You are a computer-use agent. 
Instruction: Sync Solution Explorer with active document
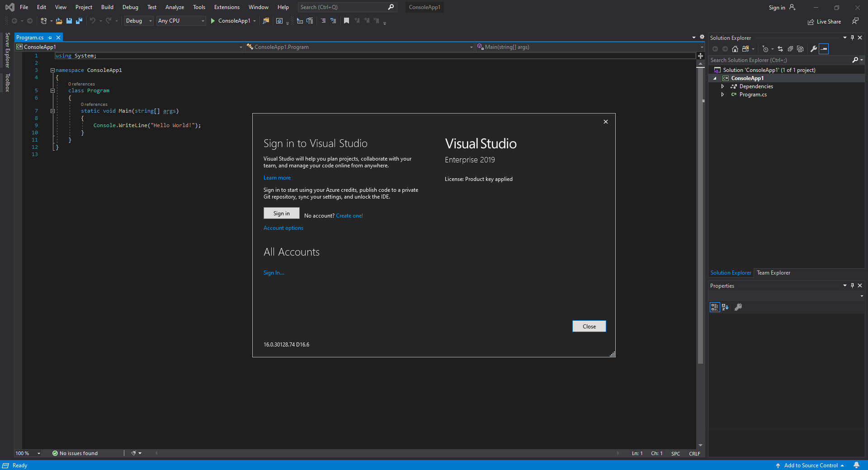coord(780,49)
